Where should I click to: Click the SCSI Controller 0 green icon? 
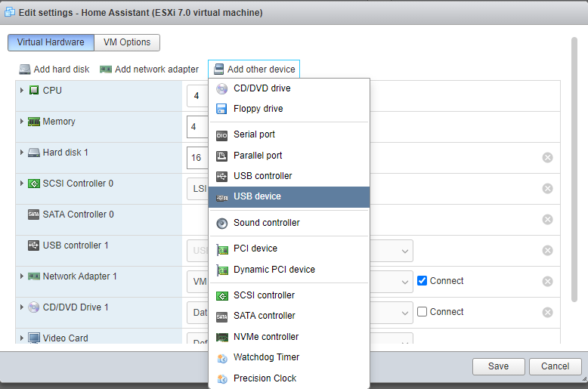tap(34, 184)
